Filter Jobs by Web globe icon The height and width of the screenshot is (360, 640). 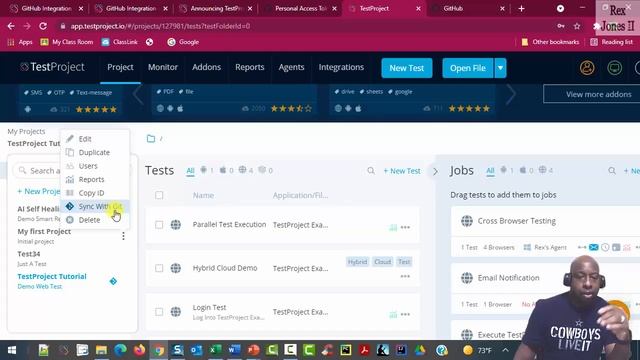pos(542,170)
